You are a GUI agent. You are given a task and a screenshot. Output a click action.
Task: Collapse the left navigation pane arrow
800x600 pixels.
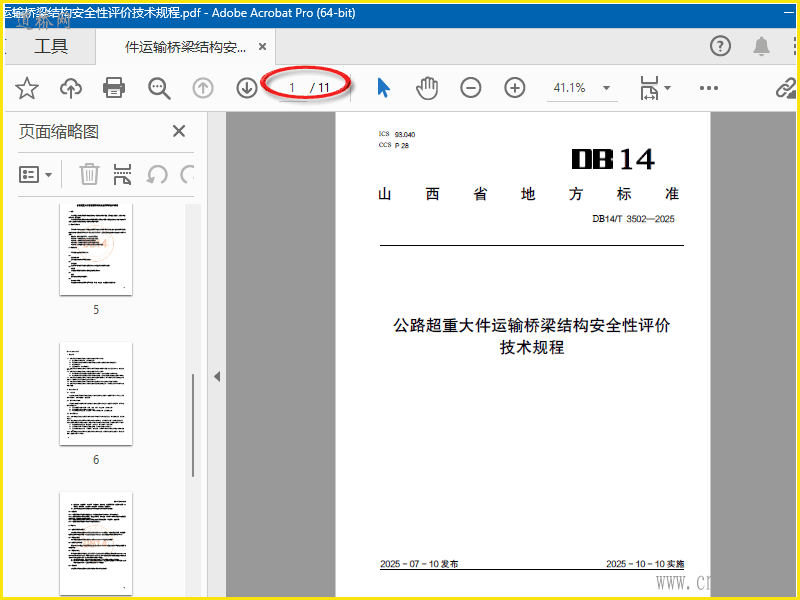pyautogui.click(x=217, y=377)
